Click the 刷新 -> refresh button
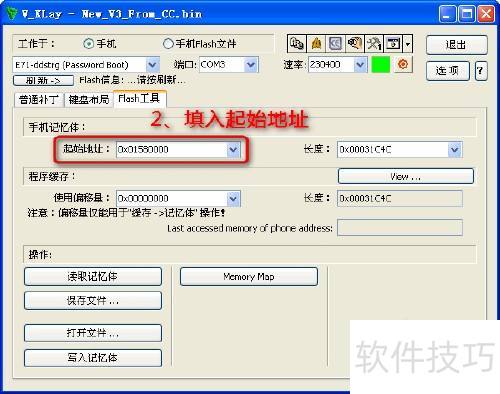The image size is (500, 394). coord(43,80)
